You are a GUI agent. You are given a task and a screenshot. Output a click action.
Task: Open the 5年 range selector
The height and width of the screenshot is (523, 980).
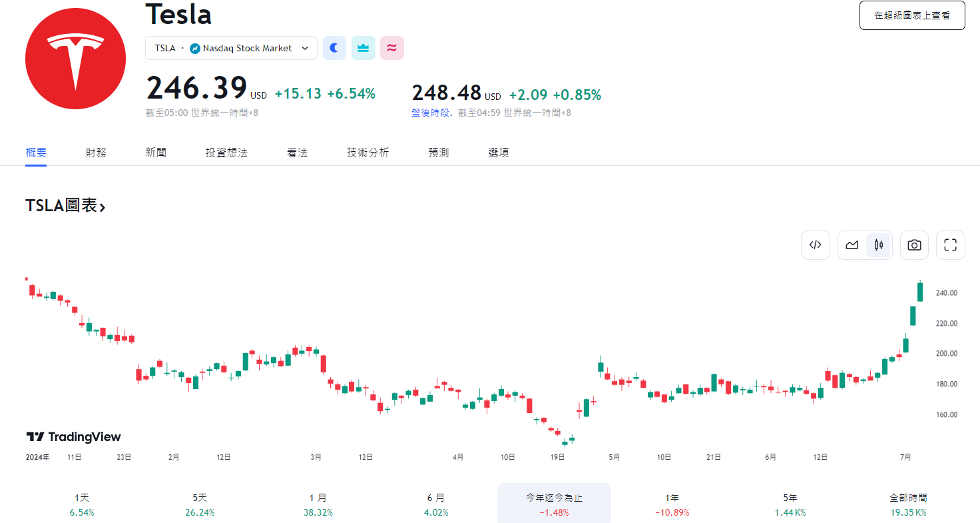[x=790, y=503]
